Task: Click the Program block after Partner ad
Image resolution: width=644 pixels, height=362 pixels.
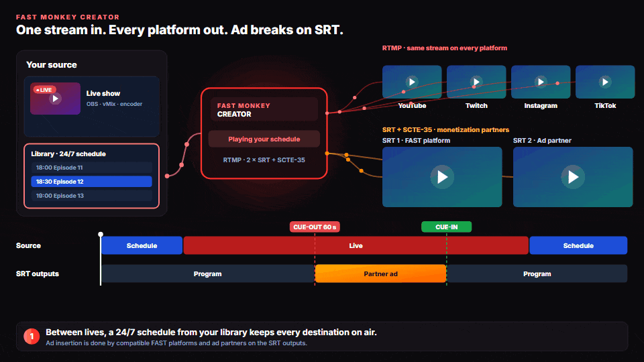Action: click(537, 274)
